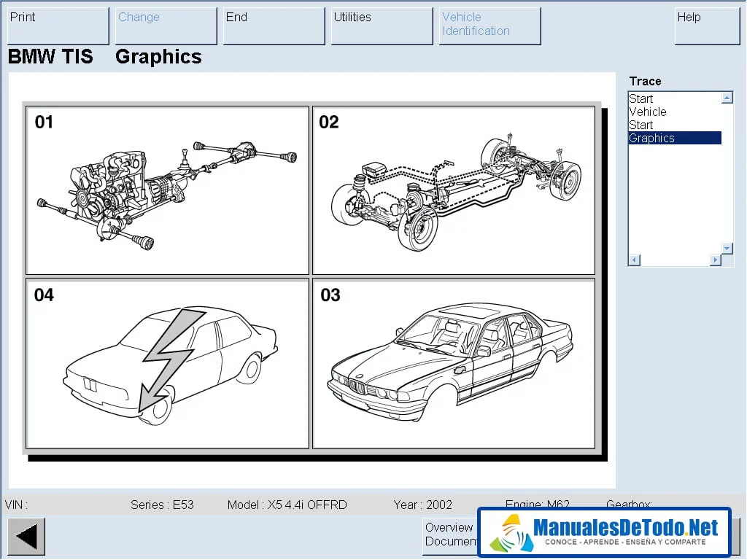Select Graphics in the Trace list

tap(675, 138)
